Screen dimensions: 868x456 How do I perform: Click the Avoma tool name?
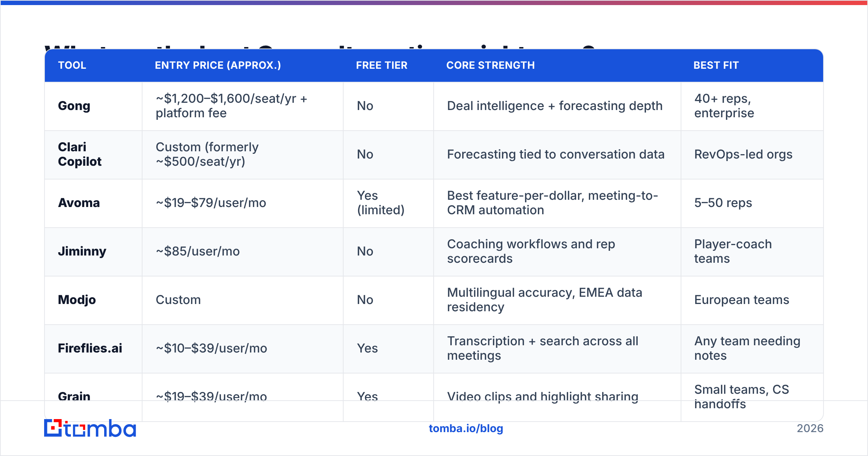pos(79,203)
